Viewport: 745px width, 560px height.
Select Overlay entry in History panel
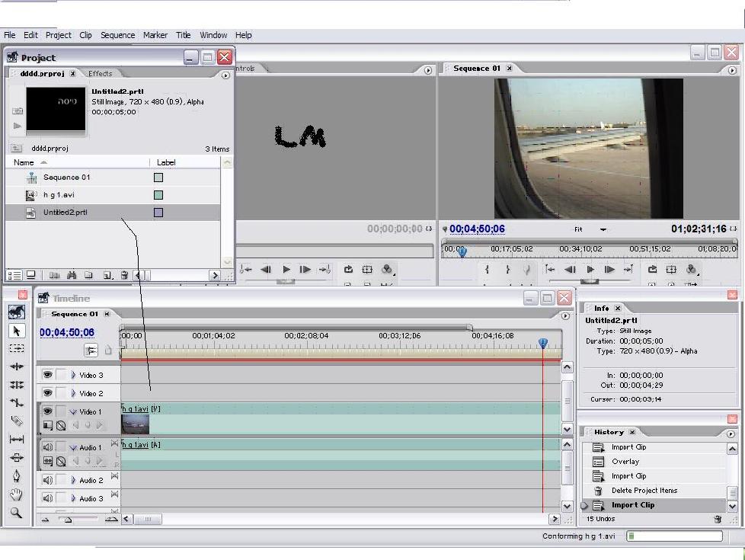coord(625,462)
